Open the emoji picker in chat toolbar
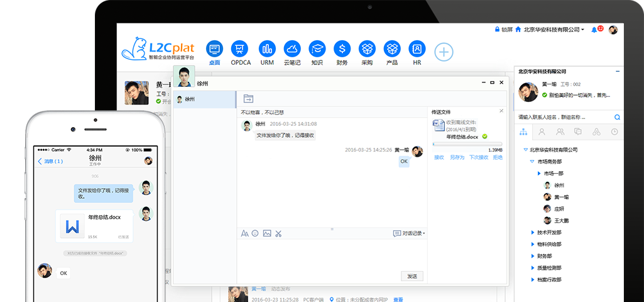This screenshot has width=644, height=302. point(255,233)
